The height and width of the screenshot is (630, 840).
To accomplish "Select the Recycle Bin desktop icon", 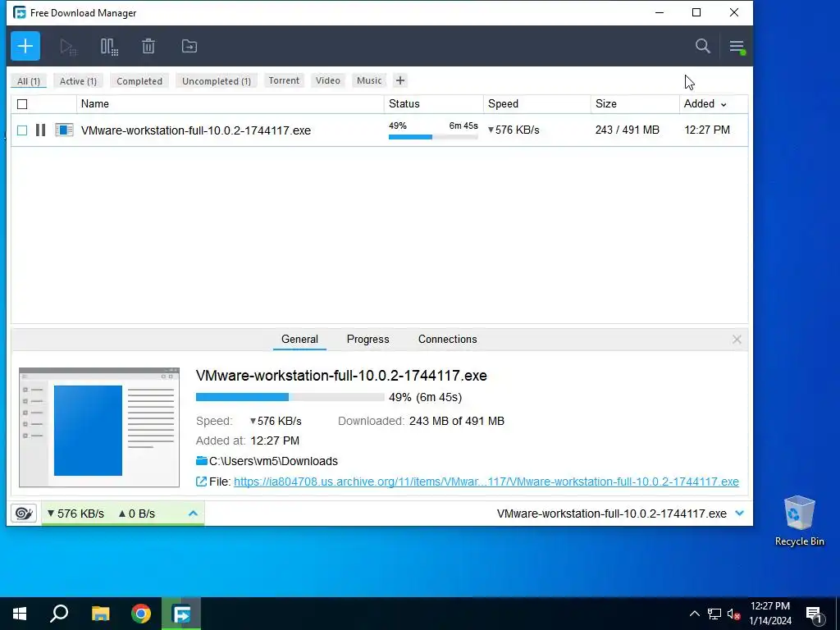I will [799, 521].
